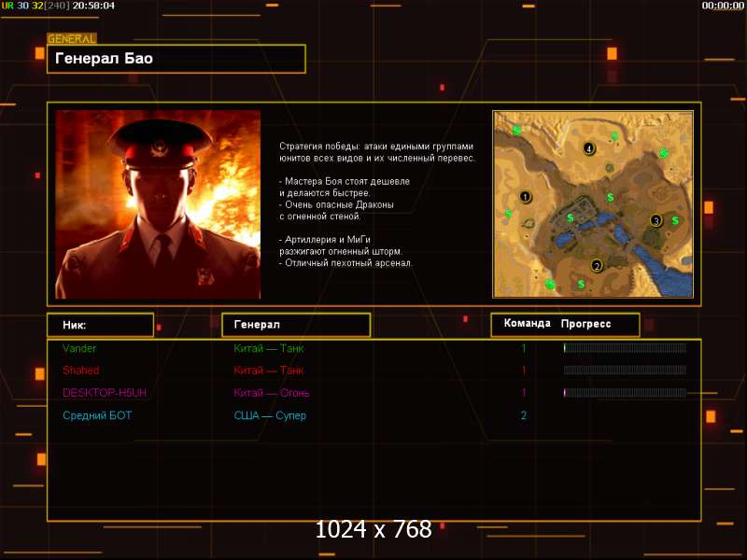
Task: Click the "Команда" column header
Action: (527, 324)
